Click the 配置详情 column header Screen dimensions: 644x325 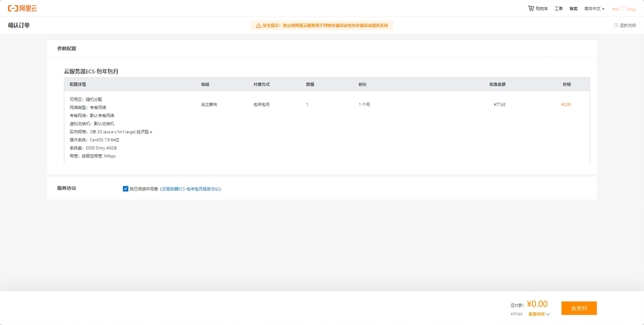click(x=78, y=84)
